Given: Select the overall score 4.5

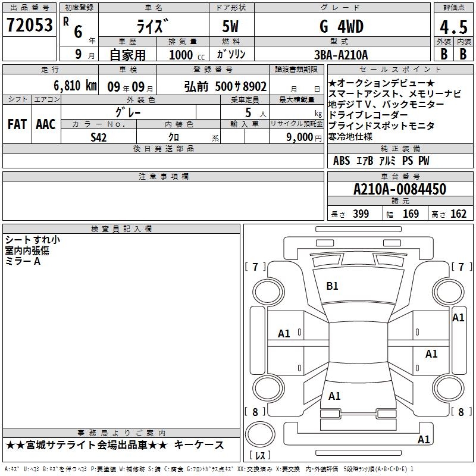Looking at the screenshot, I should pyautogui.click(x=452, y=26).
